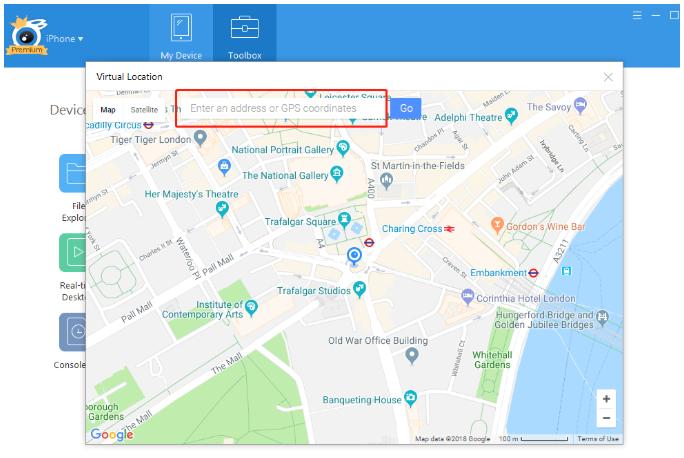Viewport: 684px width, 458px height.
Task: Select Charing Cross rail station icon
Action: [449, 229]
